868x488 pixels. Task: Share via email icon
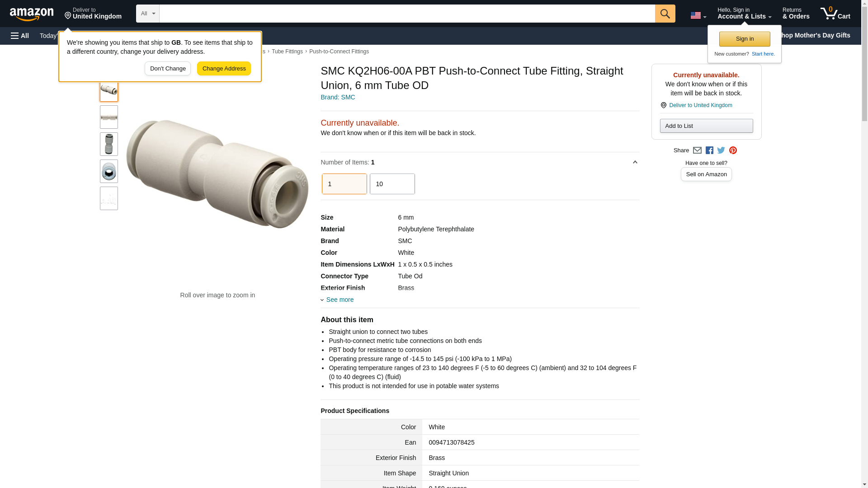(x=697, y=150)
